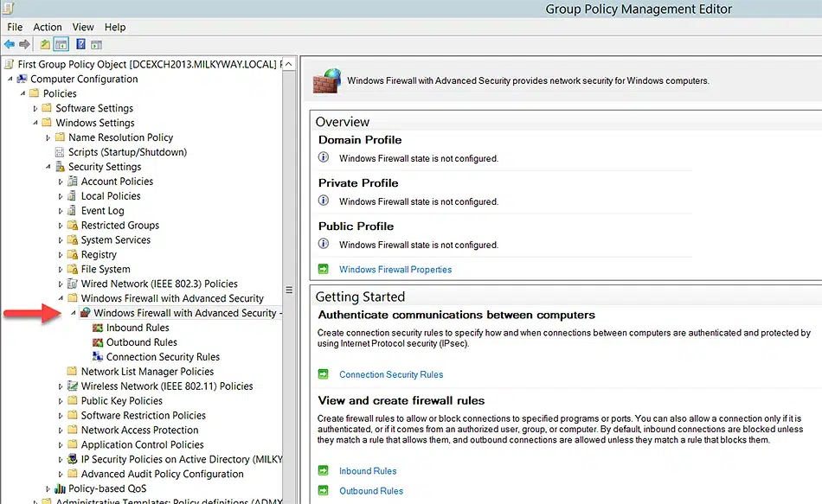Select the Outbound Rules tree icon
The width and height of the screenshot is (822, 504).
click(x=98, y=342)
